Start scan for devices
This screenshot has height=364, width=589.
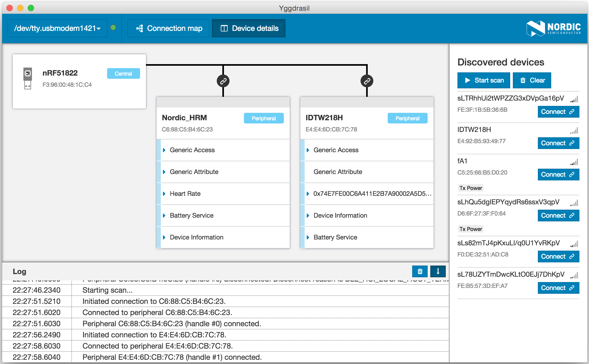[x=484, y=80]
